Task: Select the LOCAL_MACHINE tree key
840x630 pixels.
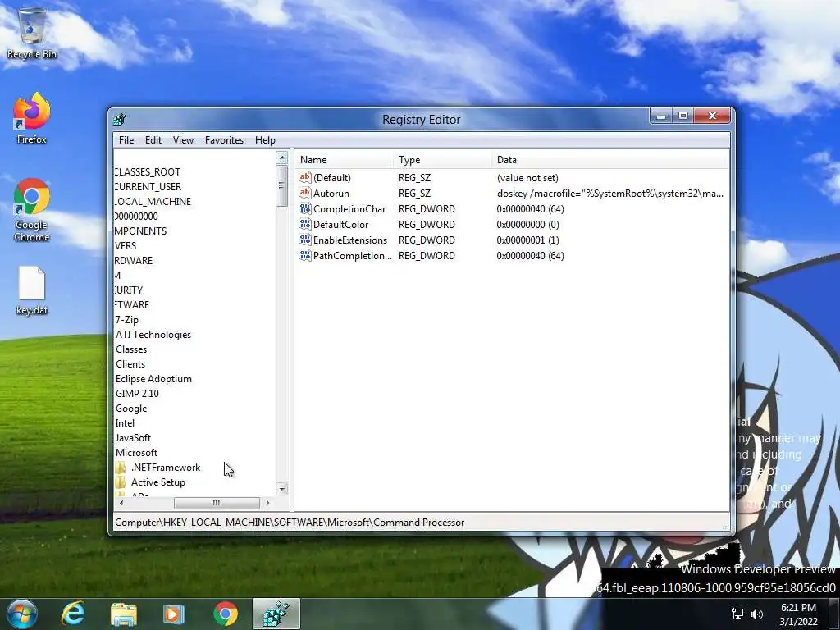Action: pyautogui.click(x=153, y=202)
